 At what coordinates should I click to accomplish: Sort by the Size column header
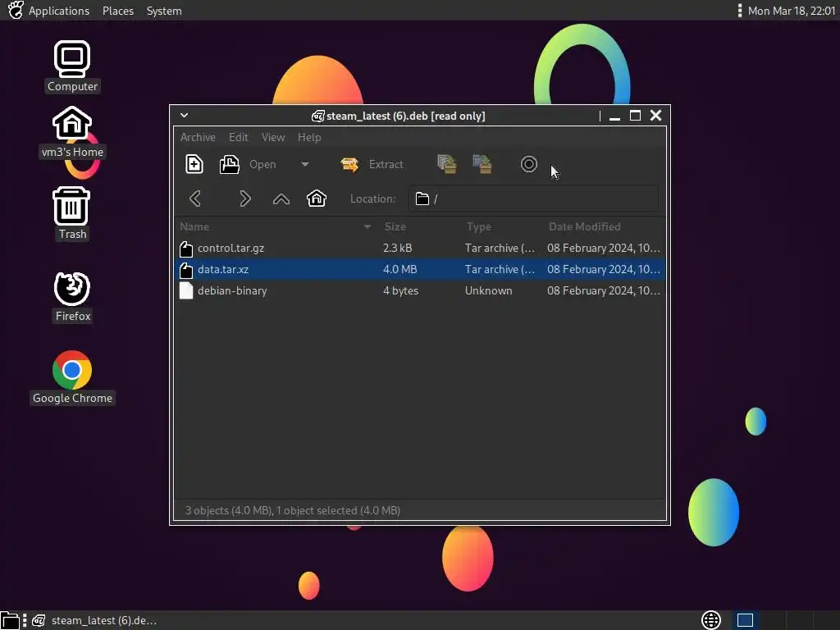point(395,226)
